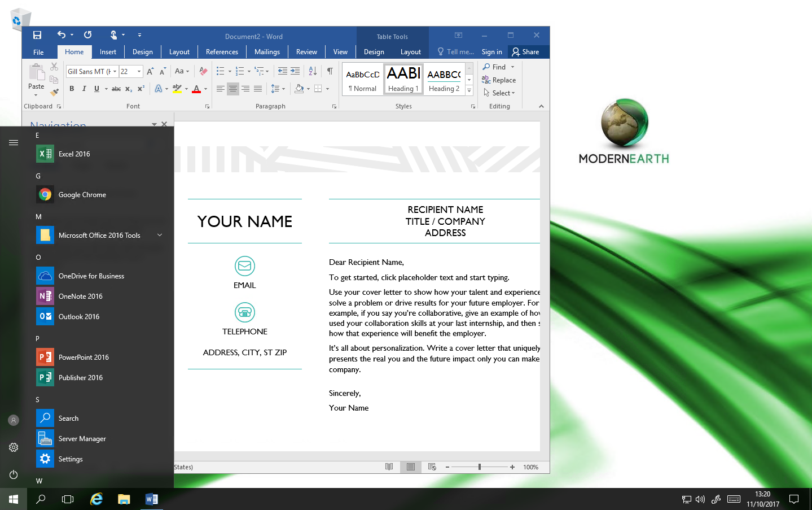This screenshot has height=510, width=812.
Task: Click the zoom slider handle
Action: click(480, 467)
